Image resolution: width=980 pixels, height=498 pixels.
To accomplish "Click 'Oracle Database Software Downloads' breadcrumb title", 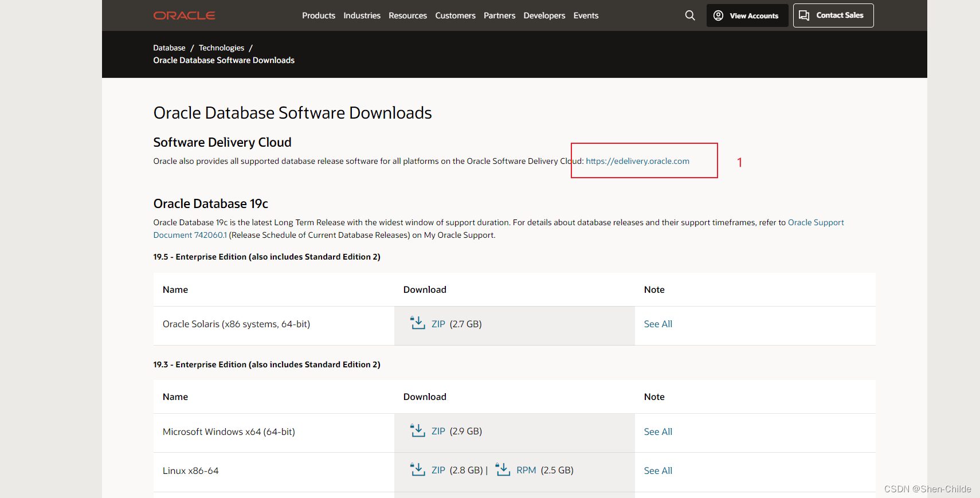I will (224, 60).
